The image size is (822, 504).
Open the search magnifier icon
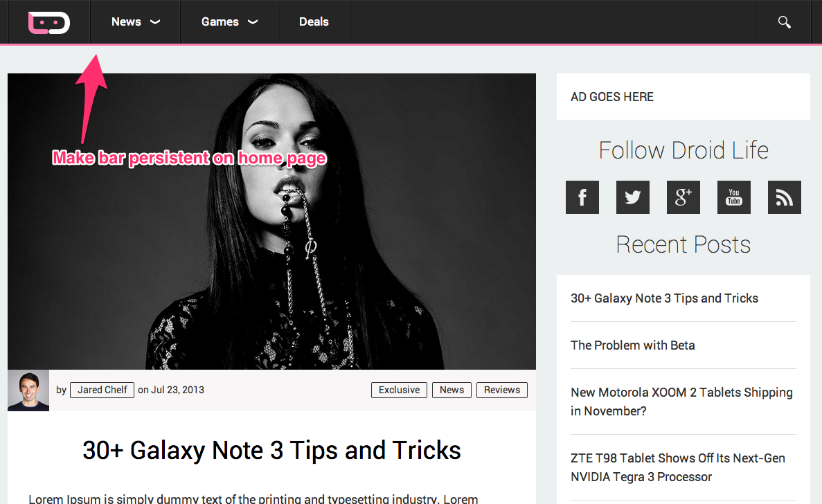784,22
